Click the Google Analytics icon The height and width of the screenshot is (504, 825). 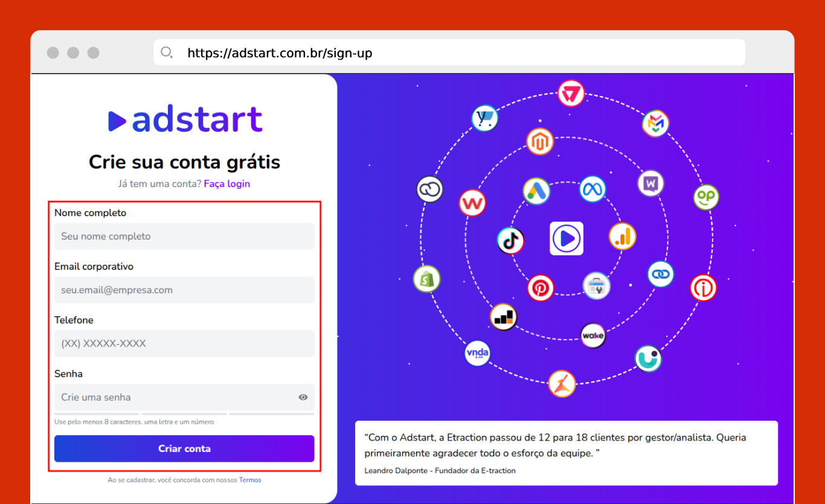tap(623, 236)
